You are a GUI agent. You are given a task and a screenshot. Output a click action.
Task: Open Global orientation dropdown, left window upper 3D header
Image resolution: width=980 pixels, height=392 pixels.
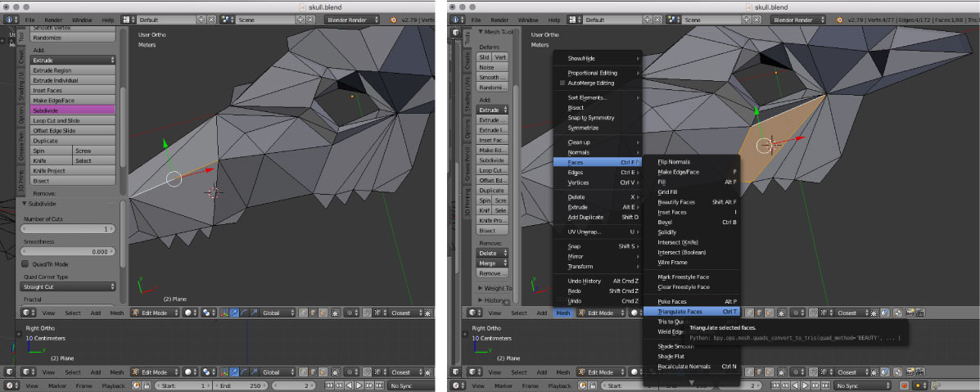[277, 313]
